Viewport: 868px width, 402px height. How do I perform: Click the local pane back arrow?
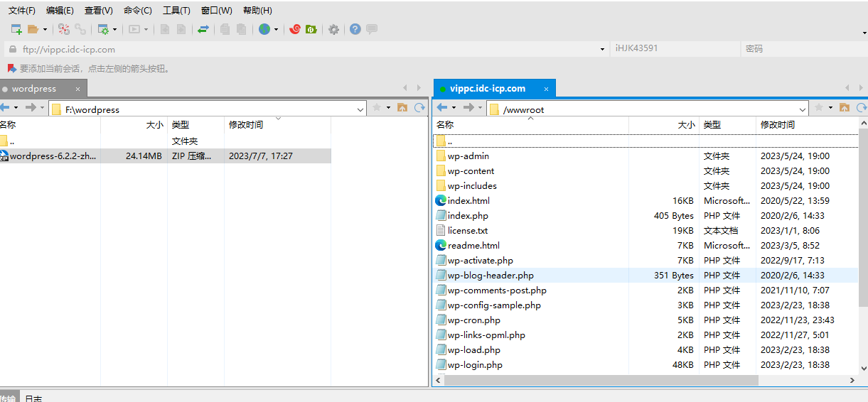(x=4, y=108)
